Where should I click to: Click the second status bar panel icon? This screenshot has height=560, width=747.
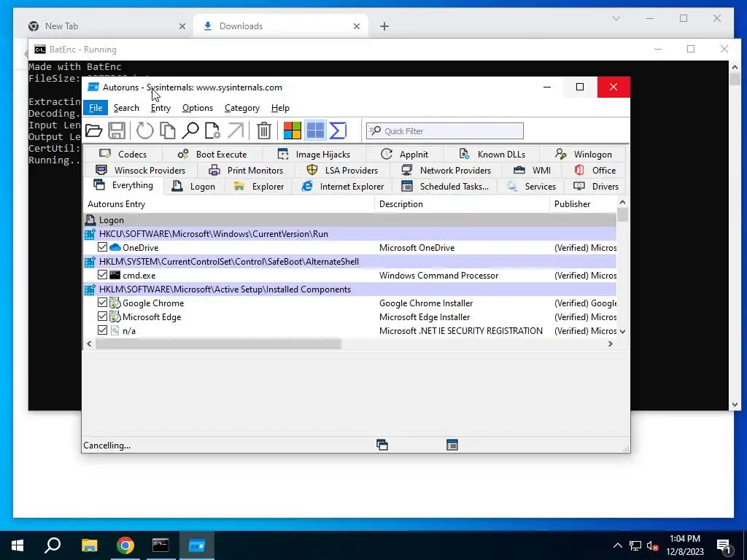[452, 445]
